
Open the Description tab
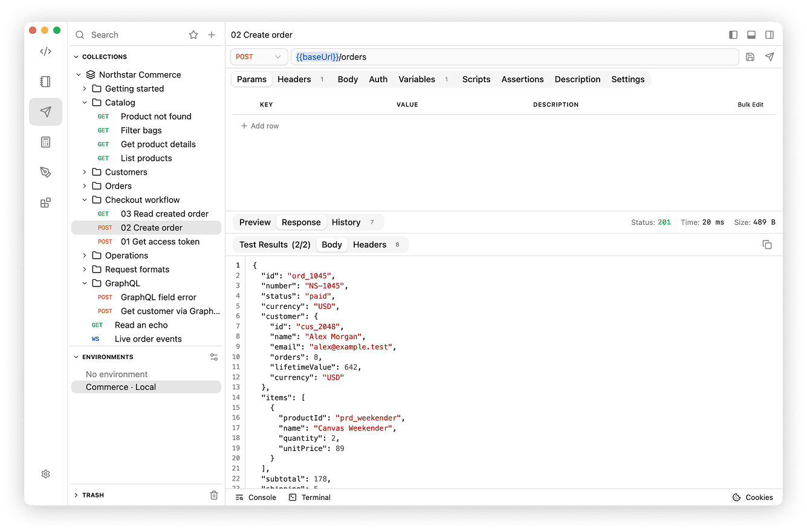tap(578, 79)
